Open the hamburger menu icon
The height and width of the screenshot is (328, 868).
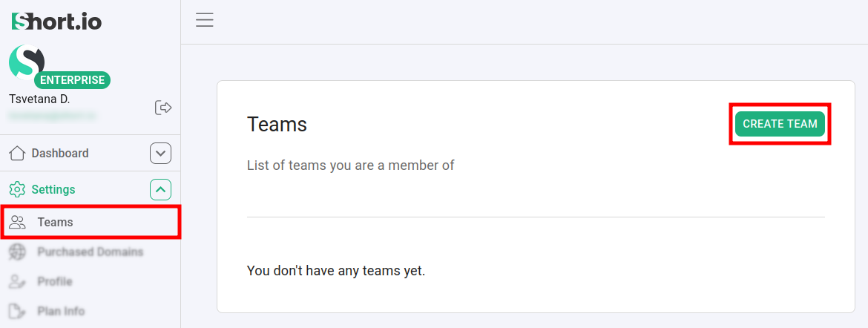tap(205, 20)
